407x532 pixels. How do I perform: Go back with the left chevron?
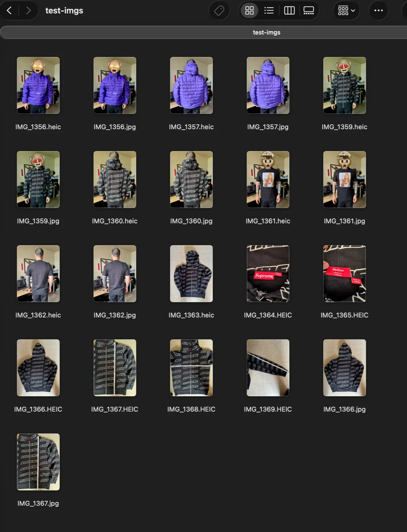click(x=9, y=11)
